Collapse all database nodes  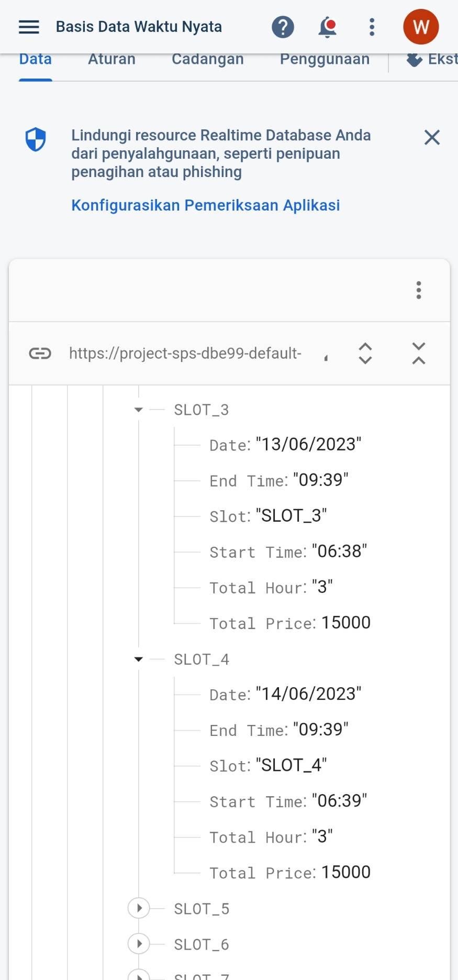pyautogui.click(x=419, y=354)
